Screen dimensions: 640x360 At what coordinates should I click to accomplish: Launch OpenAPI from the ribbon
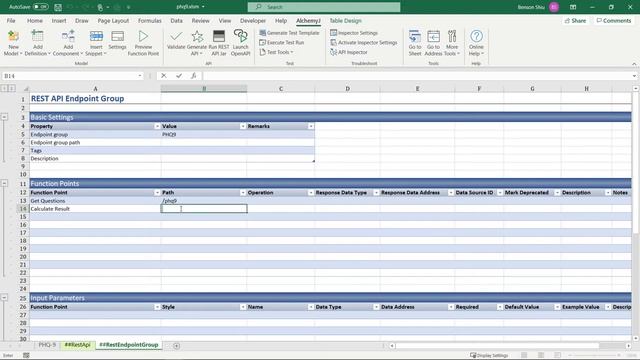240,43
